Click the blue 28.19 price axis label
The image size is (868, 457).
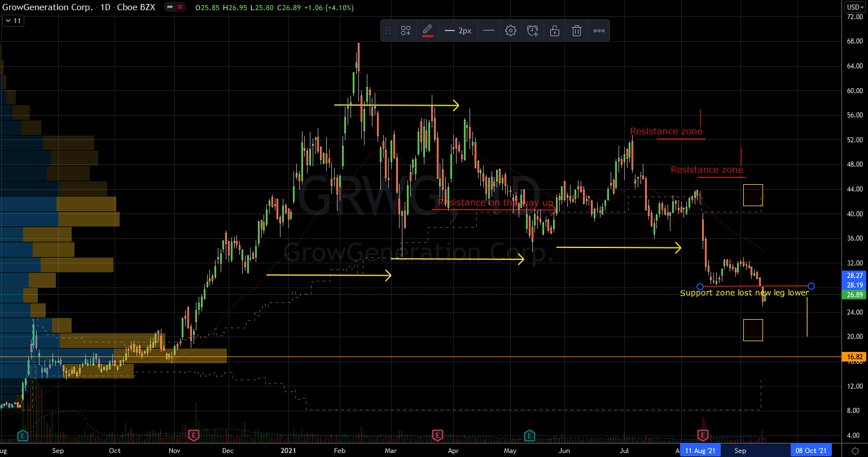[x=855, y=285]
